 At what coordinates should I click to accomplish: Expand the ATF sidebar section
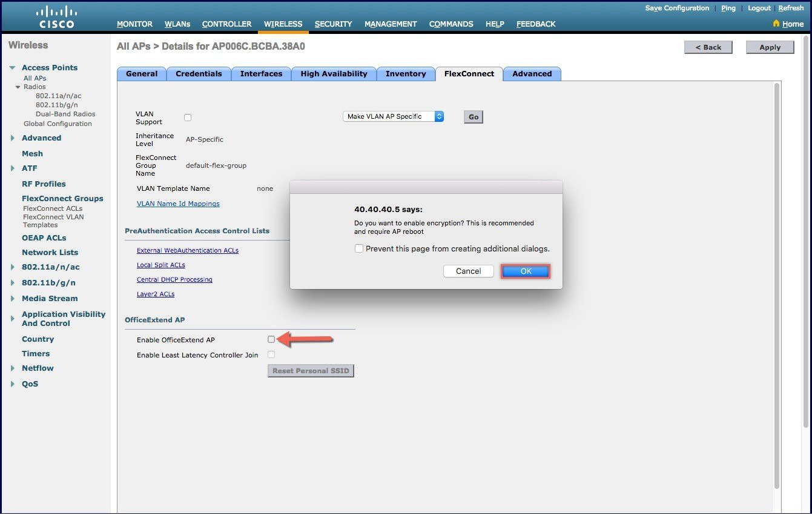[13, 168]
